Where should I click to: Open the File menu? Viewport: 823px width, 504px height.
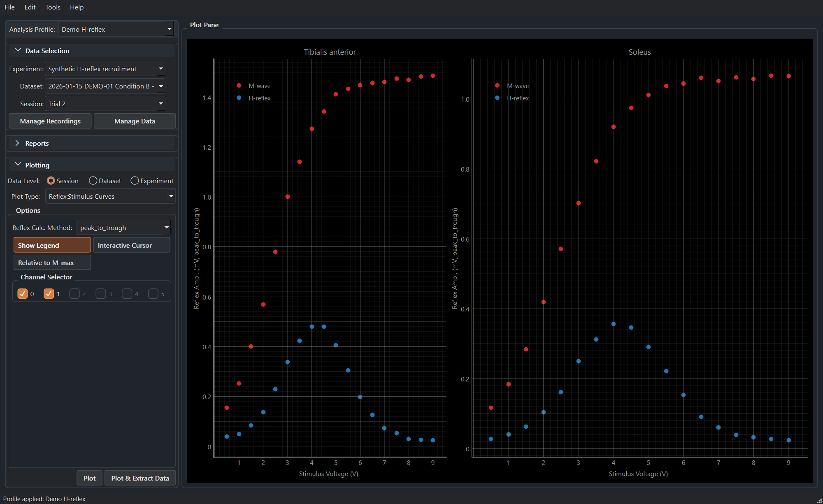coord(10,7)
